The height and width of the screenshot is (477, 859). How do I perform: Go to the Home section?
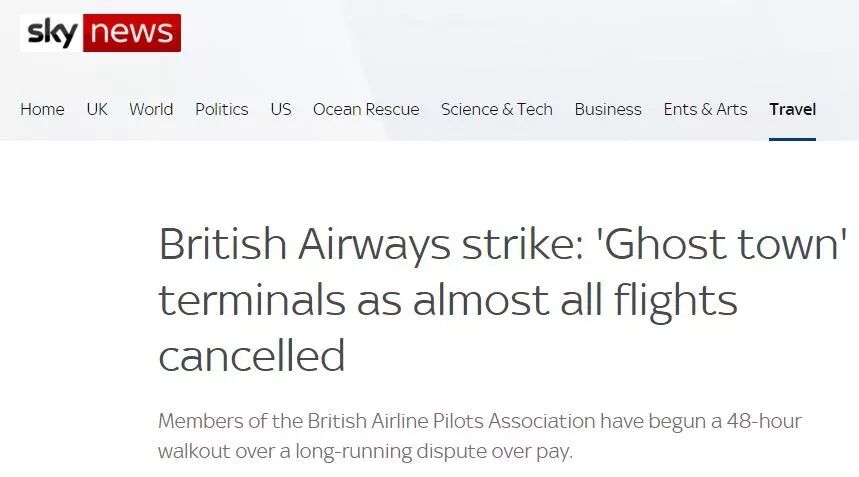(x=42, y=109)
